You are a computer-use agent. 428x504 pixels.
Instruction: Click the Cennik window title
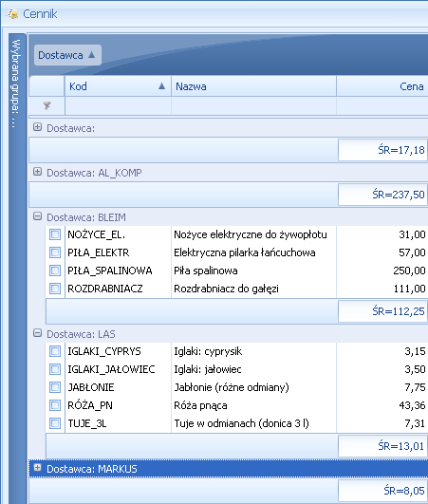click(40, 14)
